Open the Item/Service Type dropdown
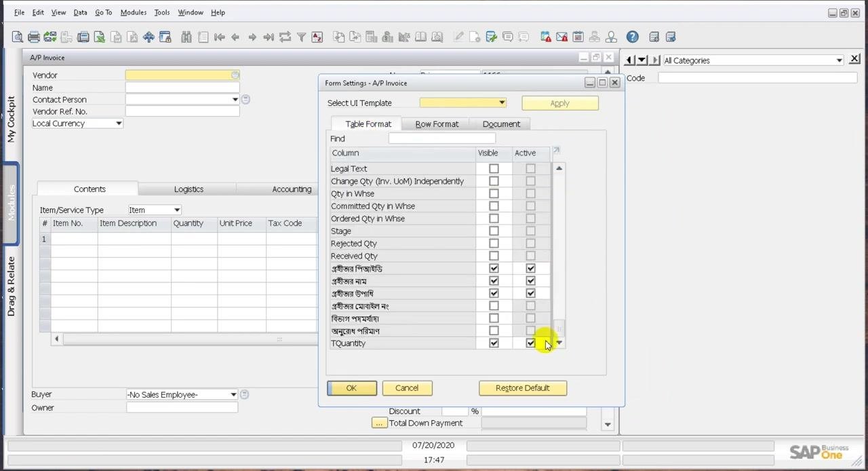The height and width of the screenshot is (471, 868). click(176, 210)
